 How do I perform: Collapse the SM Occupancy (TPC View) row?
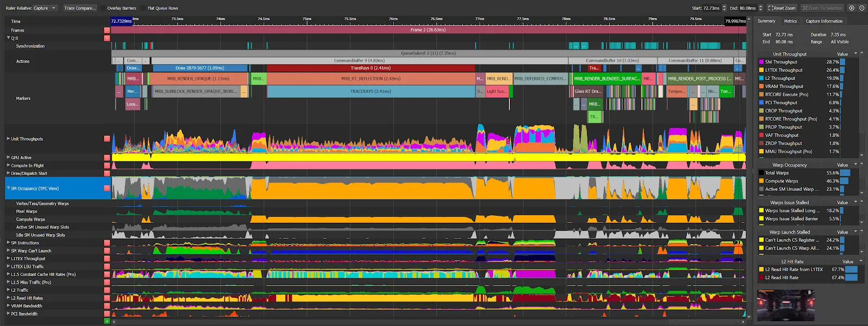[x=8, y=189]
